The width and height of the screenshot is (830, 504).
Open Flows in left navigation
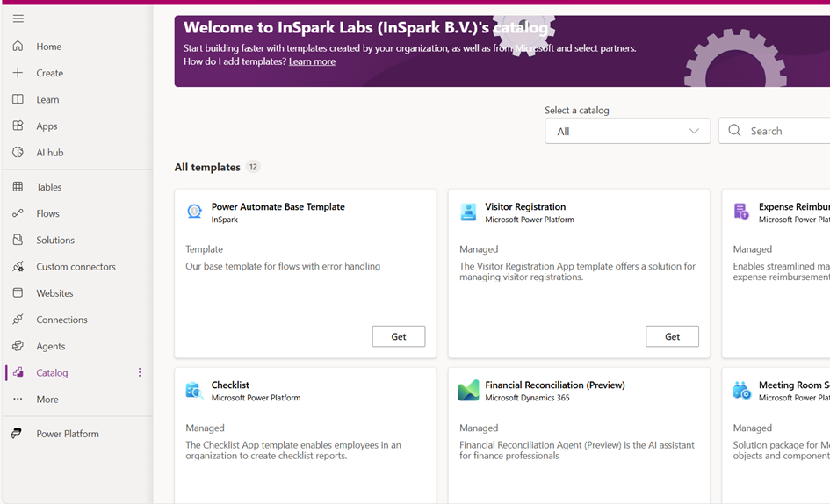pyautogui.click(x=47, y=213)
